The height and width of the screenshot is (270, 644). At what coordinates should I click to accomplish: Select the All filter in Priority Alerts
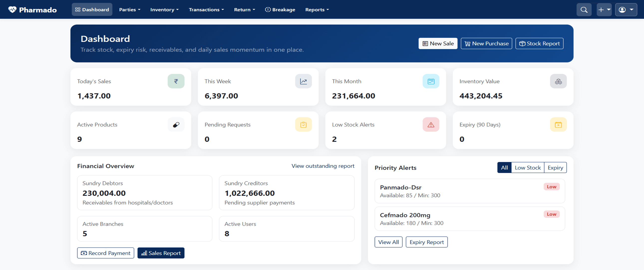click(x=504, y=167)
